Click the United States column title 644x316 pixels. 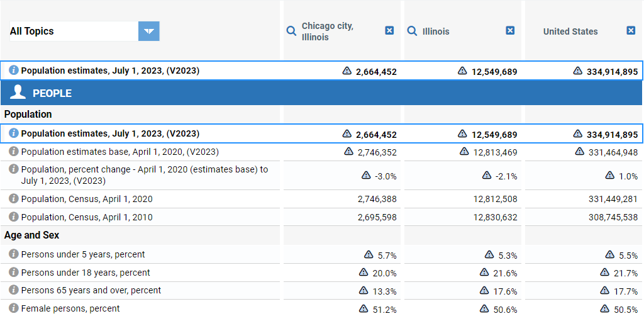click(x=570, y=31)
